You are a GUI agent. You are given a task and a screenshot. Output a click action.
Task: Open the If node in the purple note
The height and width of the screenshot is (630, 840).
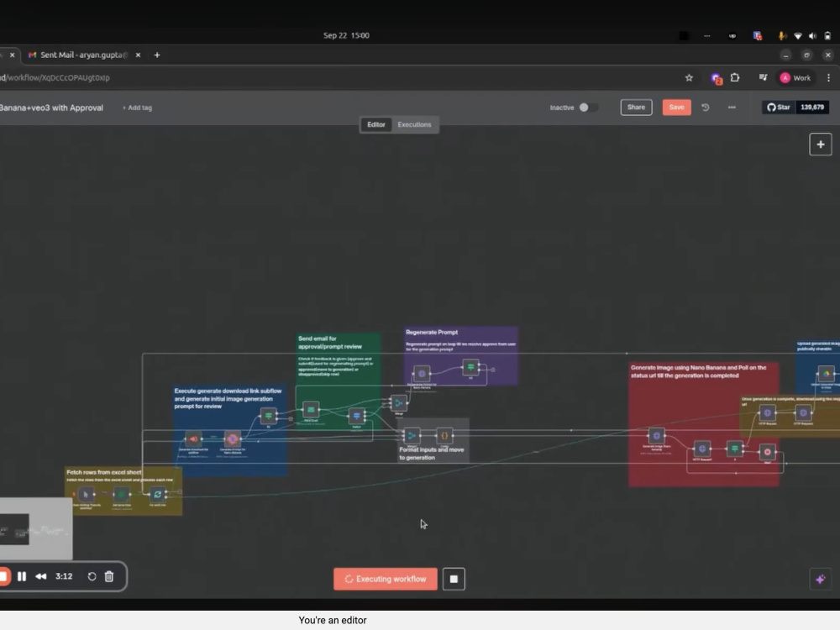[x=470, y=368]
